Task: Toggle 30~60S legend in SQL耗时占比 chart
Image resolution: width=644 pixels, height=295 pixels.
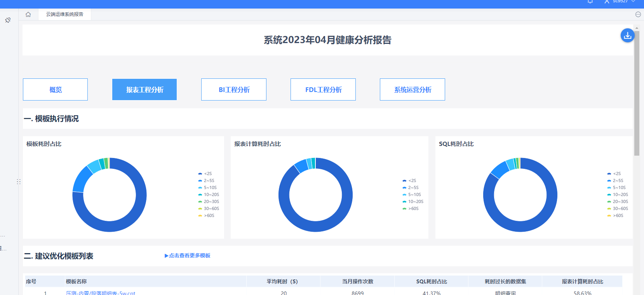Action: (618, 208)
